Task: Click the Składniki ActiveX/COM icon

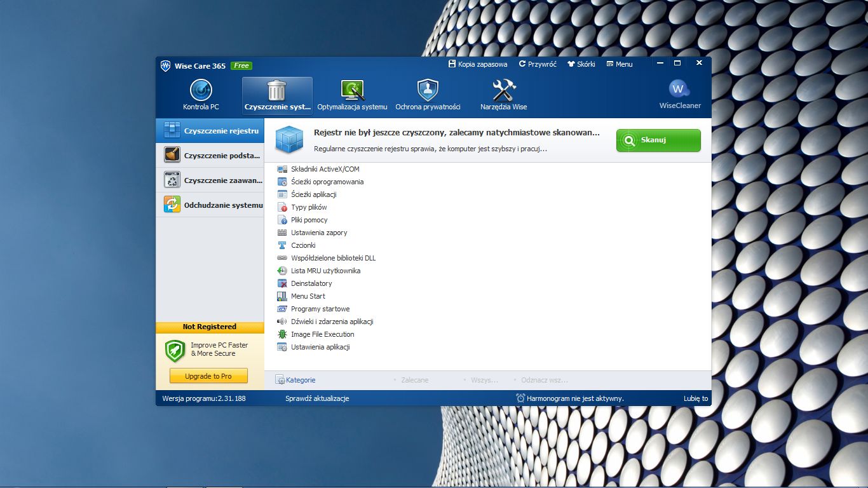Action: click(x=282, y=169)
